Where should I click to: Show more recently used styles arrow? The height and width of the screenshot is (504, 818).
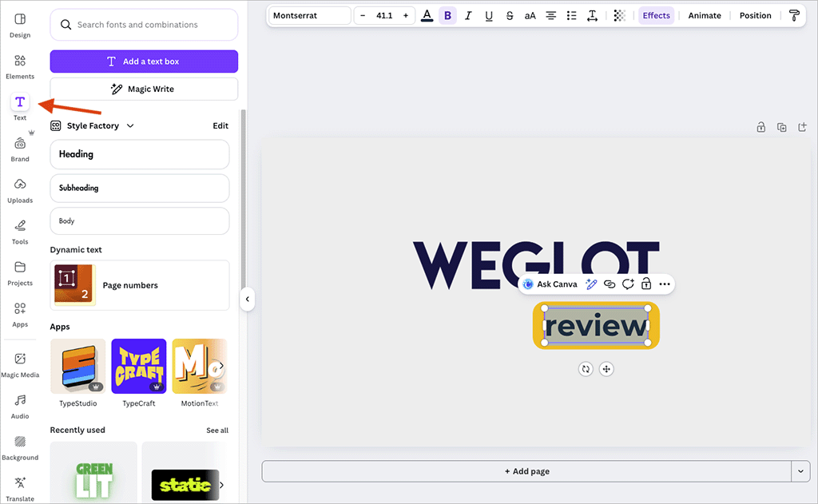pos(222,485)
